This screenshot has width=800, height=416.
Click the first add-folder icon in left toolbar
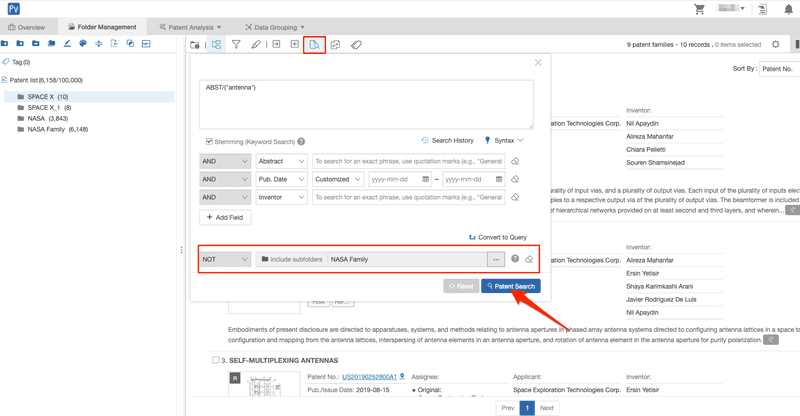click(x=4, y=43)
